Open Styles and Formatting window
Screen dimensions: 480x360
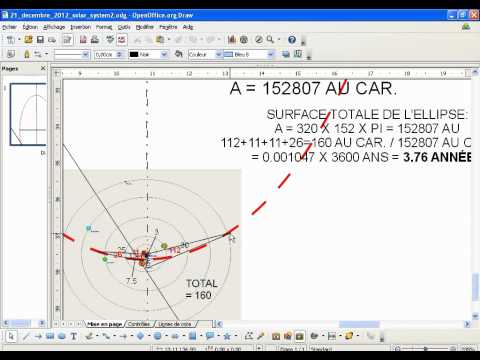click(x=11, y=54)
